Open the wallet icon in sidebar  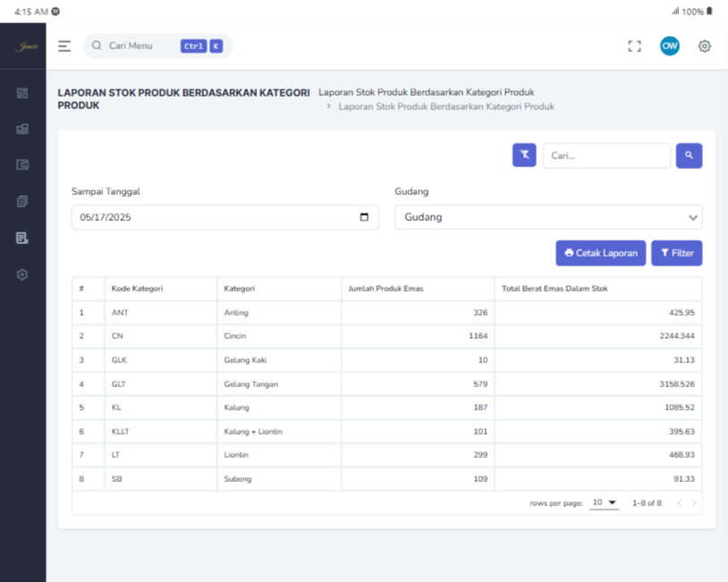coord(22,164)
